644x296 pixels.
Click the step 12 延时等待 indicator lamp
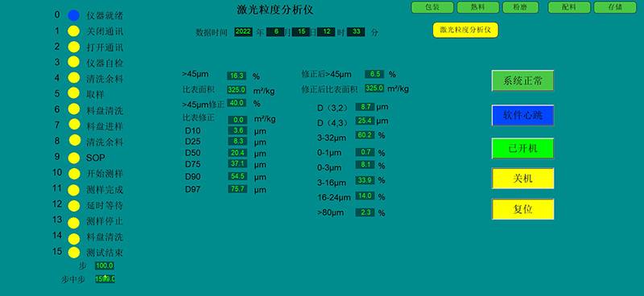[x=74, y=205]
